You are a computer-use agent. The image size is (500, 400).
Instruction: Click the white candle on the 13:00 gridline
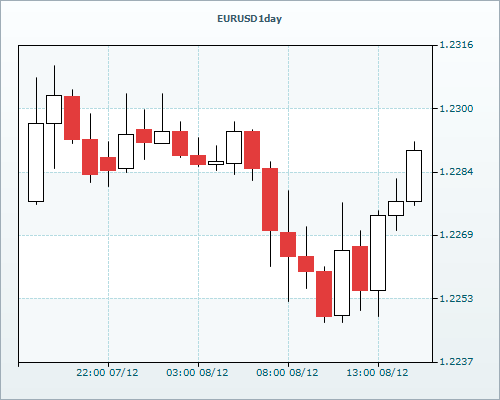(378, 253)
